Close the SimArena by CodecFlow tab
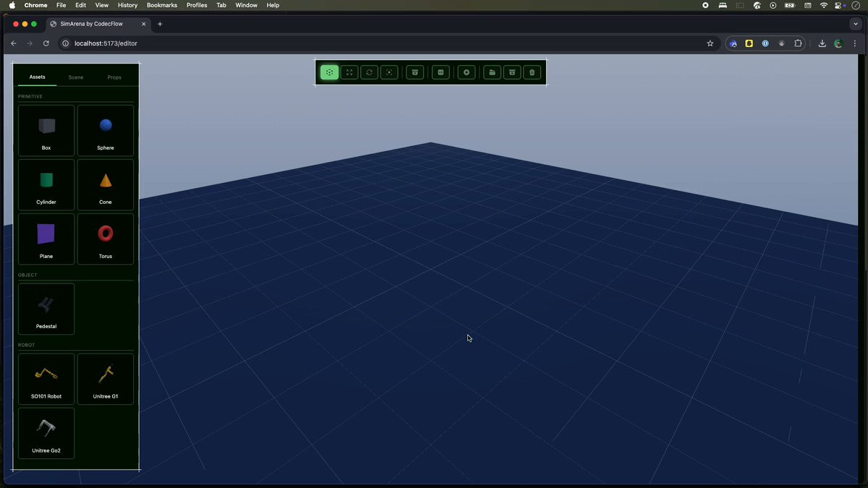The image size is (868, 488). click(143, 24)
